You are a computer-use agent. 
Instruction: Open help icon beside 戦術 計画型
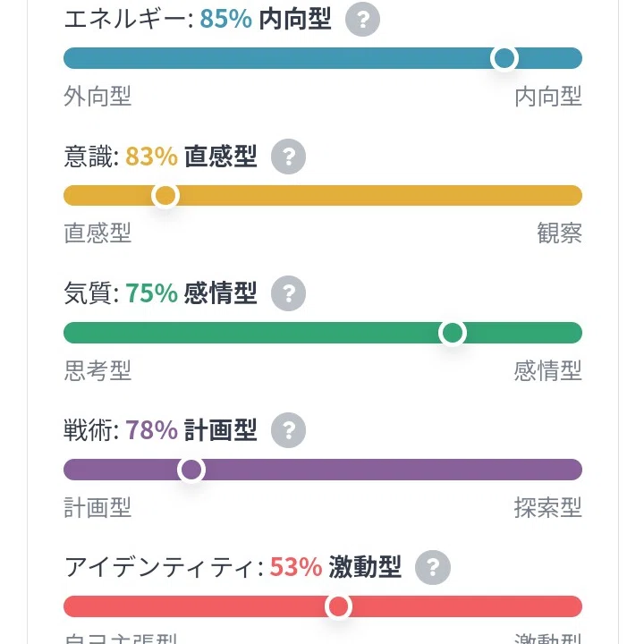(x=288, y=430)
